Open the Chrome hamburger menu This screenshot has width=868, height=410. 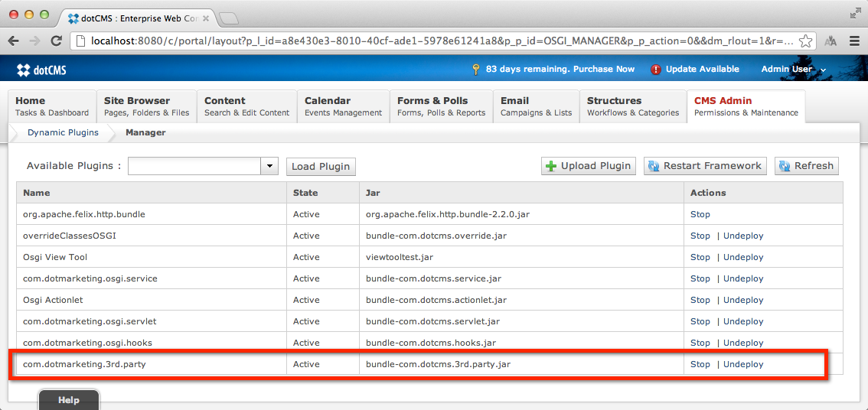[855, 41]
